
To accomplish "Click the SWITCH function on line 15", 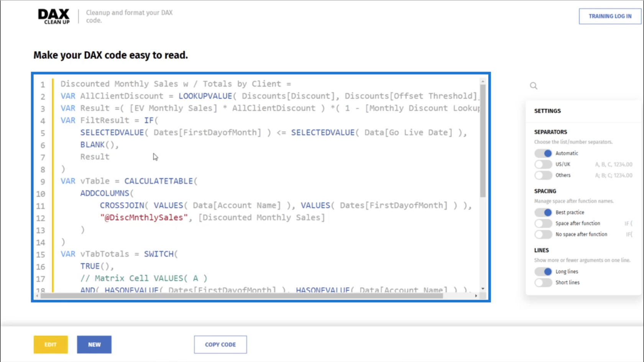I will click(x=159, y=254).
